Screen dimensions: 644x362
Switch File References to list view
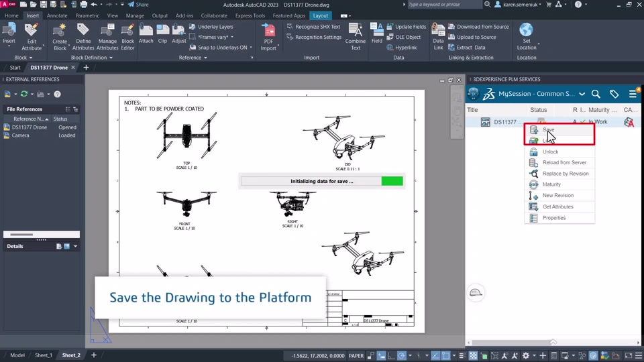(x=68, y=109)
